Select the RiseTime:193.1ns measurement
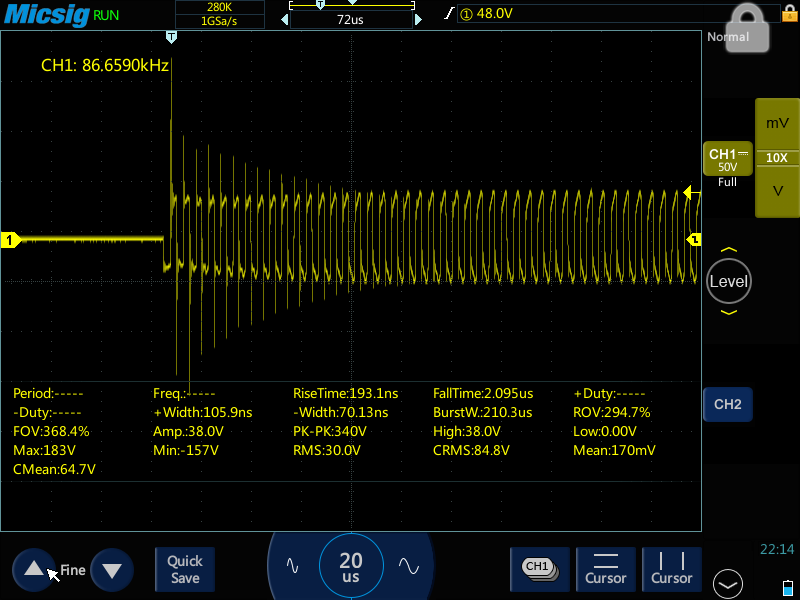This screenshot has width=800, height=600. click(x=345, y=393)
